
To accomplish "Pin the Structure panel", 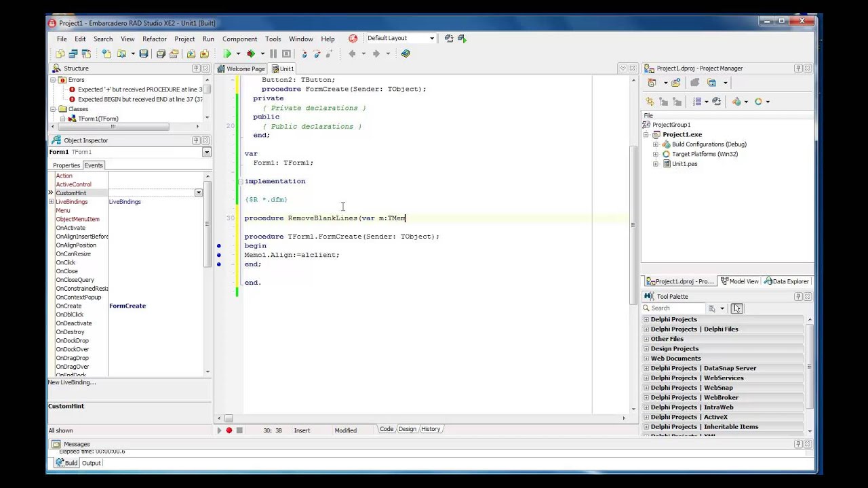I will point(196,68).
